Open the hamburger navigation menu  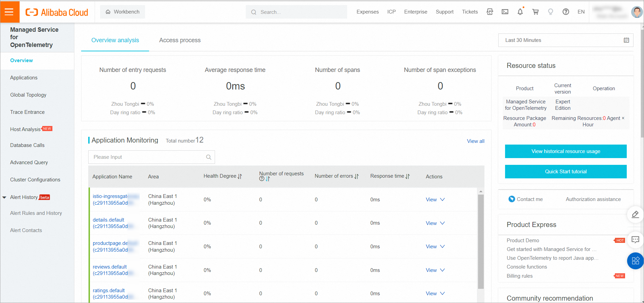click(x=9, y=12)
